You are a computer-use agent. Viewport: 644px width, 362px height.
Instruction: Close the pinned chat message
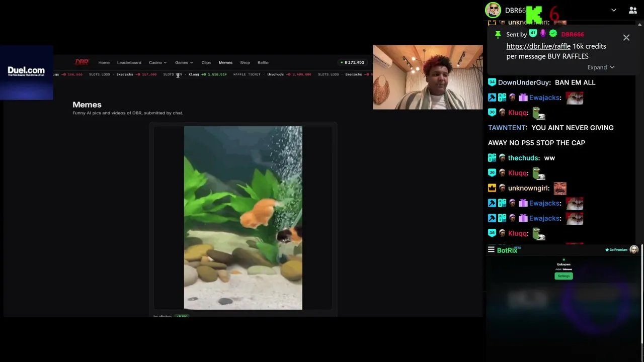626,38
